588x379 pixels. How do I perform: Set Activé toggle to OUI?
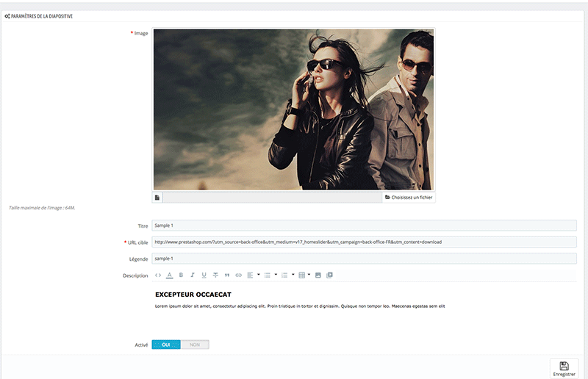166,344
